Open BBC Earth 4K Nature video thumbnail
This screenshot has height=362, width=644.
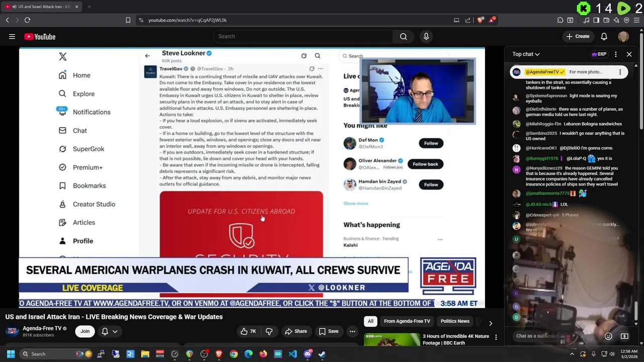click(392, 339)
